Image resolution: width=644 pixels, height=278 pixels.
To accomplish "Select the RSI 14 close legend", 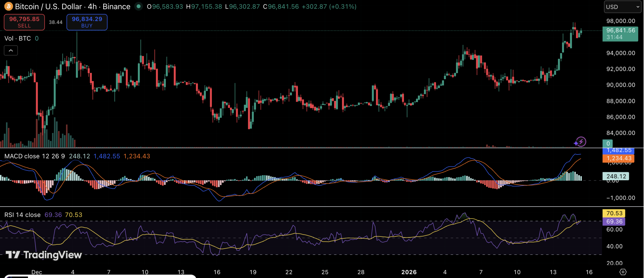I will coord(22,215).
